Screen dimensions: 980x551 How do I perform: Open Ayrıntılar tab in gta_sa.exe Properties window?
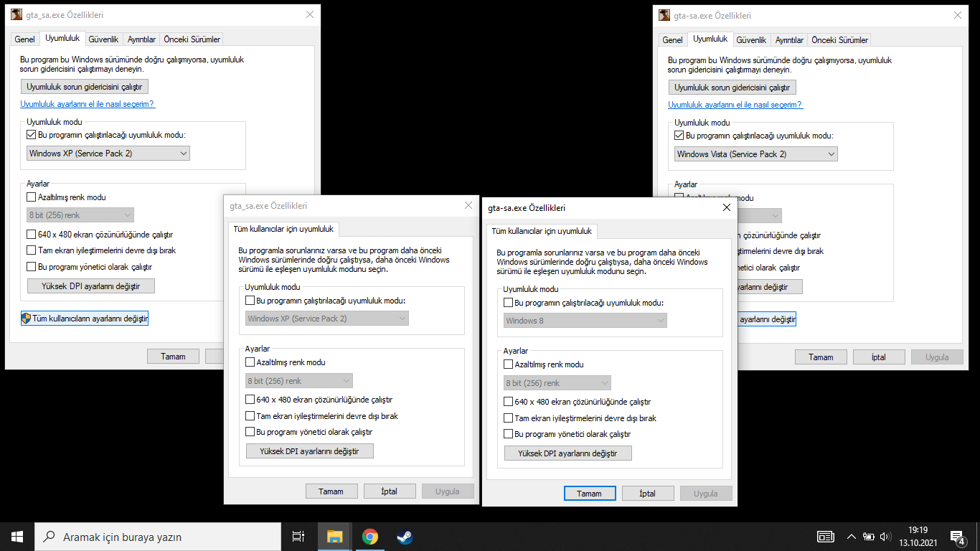[141, 39]
